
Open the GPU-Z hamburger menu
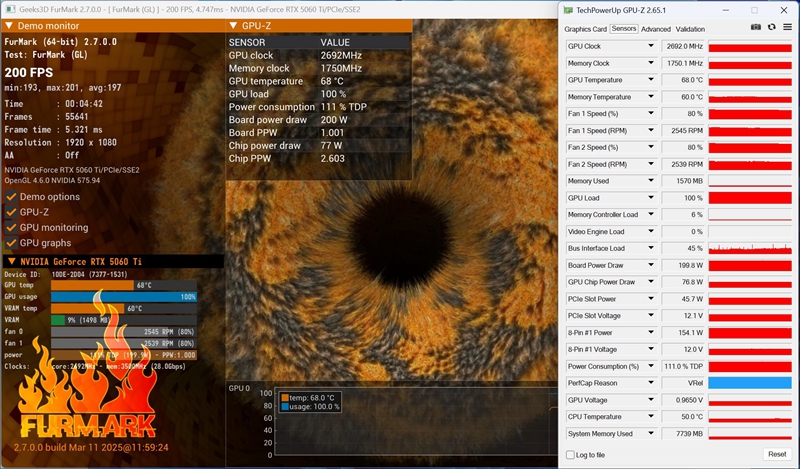coord(788,28)
